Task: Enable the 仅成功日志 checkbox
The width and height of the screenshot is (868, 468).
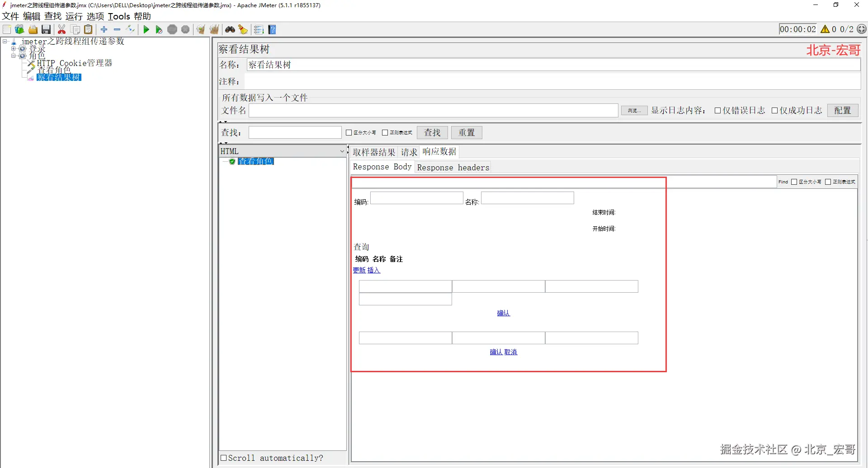Action: (774, 111)
